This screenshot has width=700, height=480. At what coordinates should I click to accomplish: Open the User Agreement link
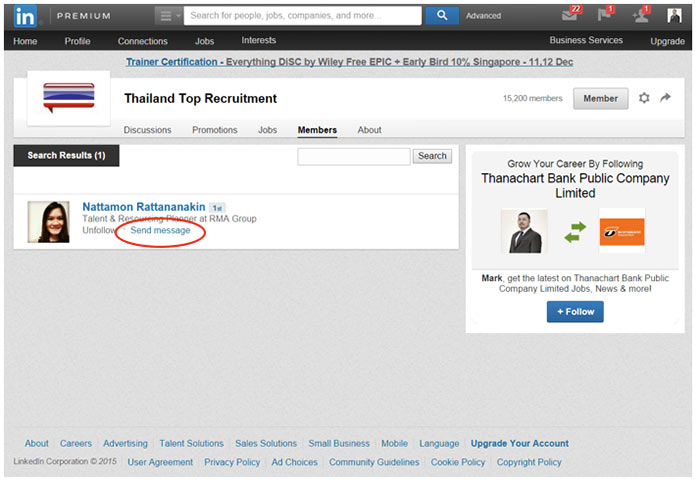tap(160, 462)
